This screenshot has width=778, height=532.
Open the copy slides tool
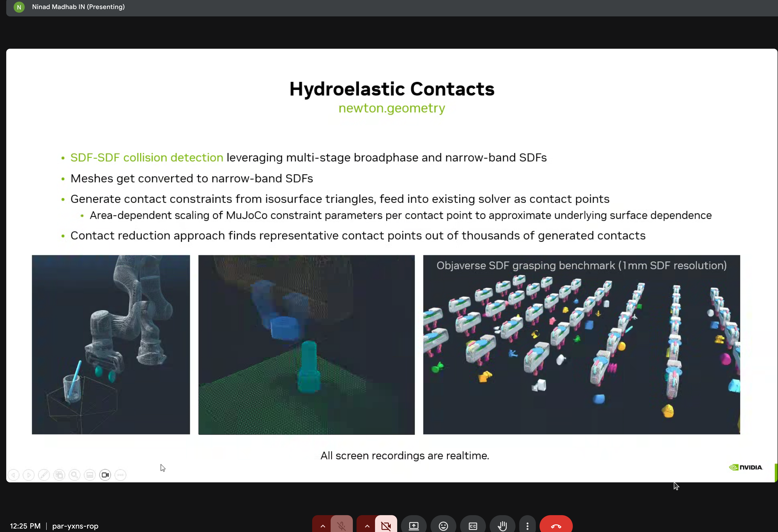(x=59, y=475)
